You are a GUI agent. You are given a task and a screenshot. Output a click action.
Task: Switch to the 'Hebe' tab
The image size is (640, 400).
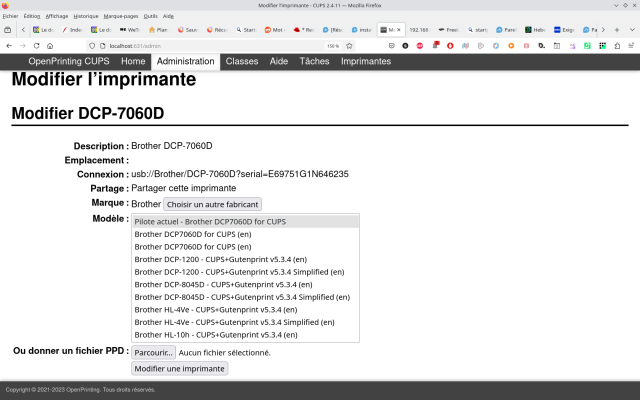click(x=536, y=30)
